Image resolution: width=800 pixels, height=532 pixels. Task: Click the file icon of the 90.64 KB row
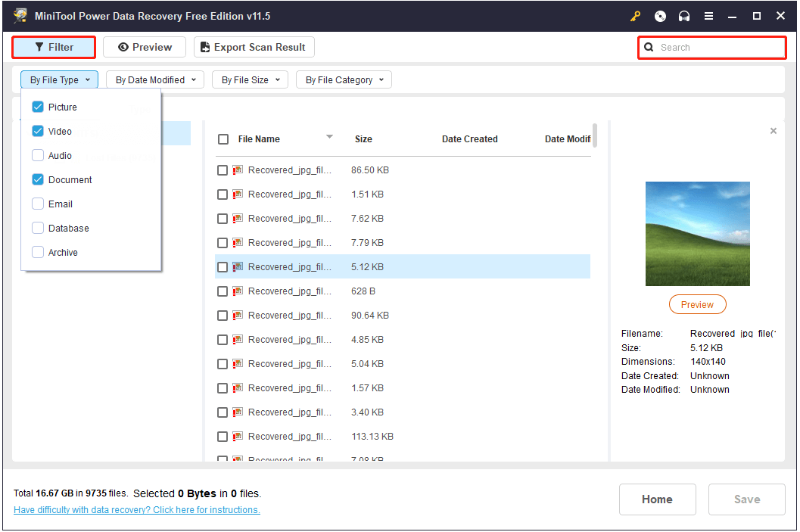click(x=238, y=316)
